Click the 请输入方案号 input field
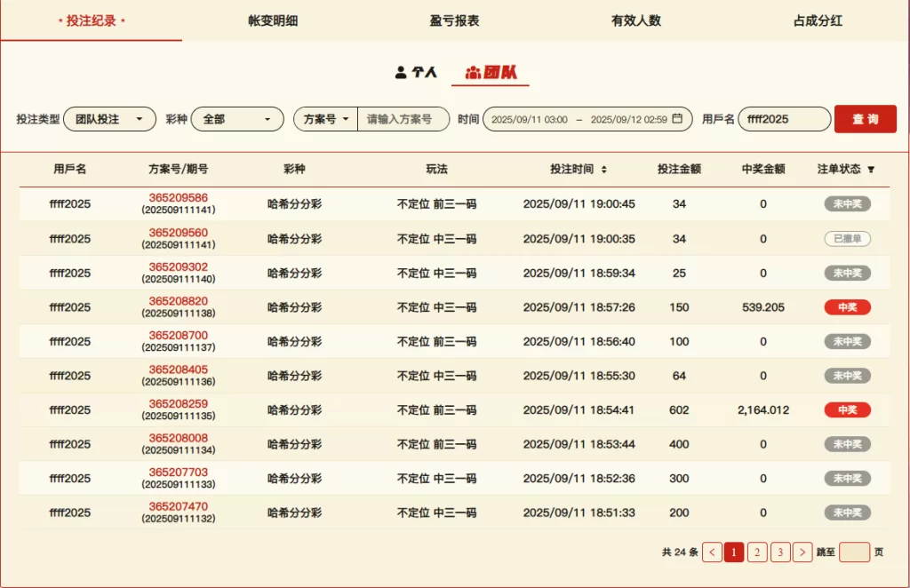The width and height of the screenshot is (910, 588). pos(403,119)
